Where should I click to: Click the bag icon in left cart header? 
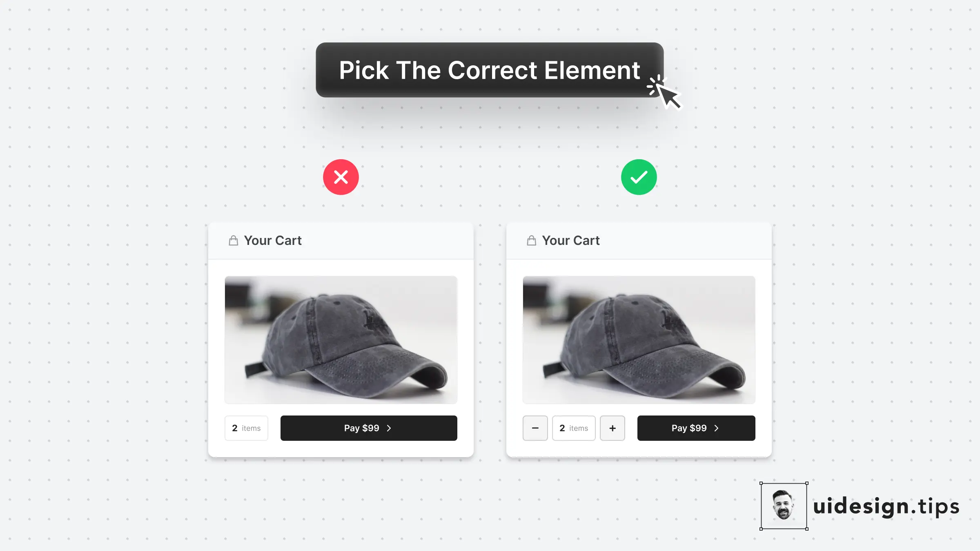[233, 240]
